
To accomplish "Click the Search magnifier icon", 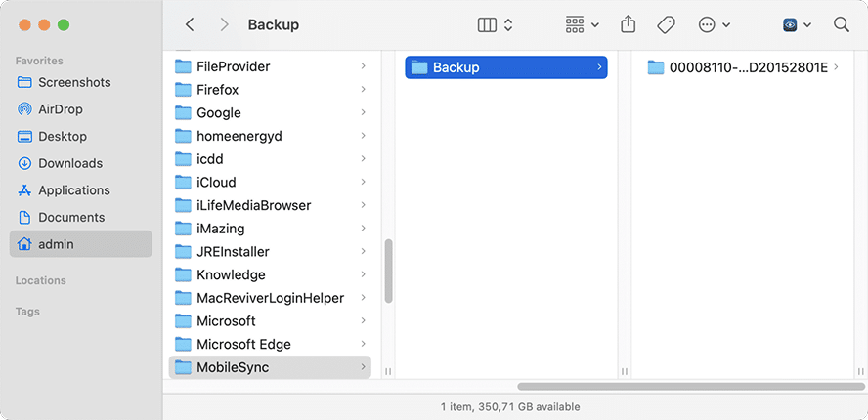I will (841, 24).
